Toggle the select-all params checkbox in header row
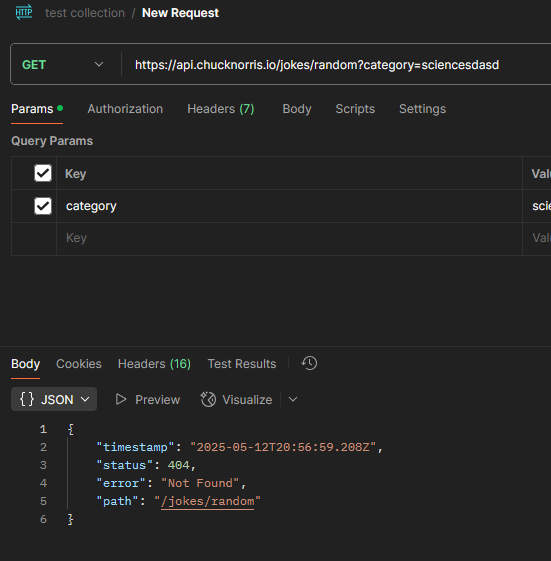Screen dimensions: 551x561 point(43,173)
